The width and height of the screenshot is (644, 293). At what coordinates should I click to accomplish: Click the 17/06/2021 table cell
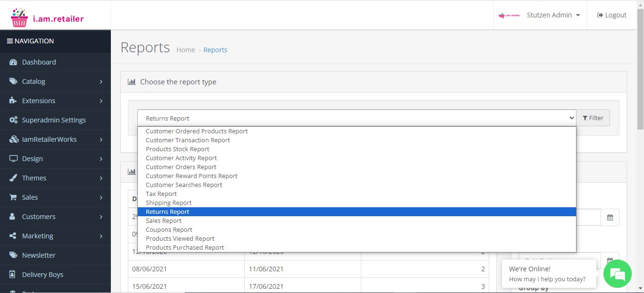[303, 286]
